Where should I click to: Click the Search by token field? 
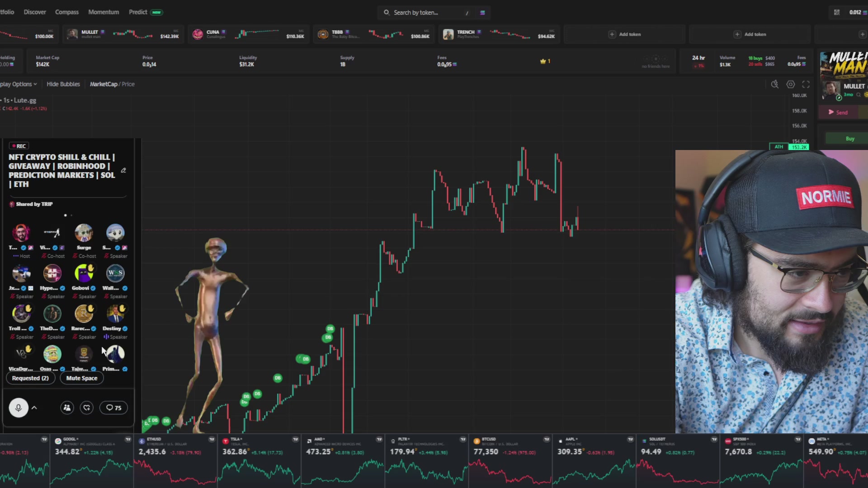pos(427,13)
